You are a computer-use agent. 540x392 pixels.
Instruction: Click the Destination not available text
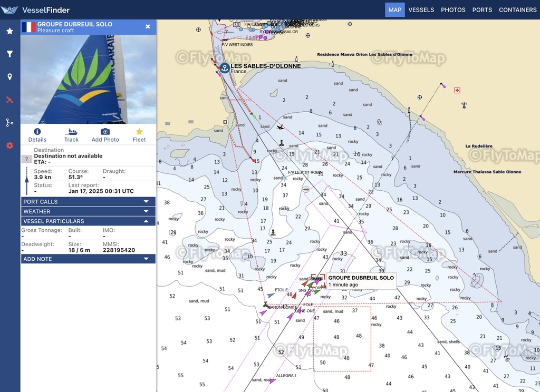point(68,156)
